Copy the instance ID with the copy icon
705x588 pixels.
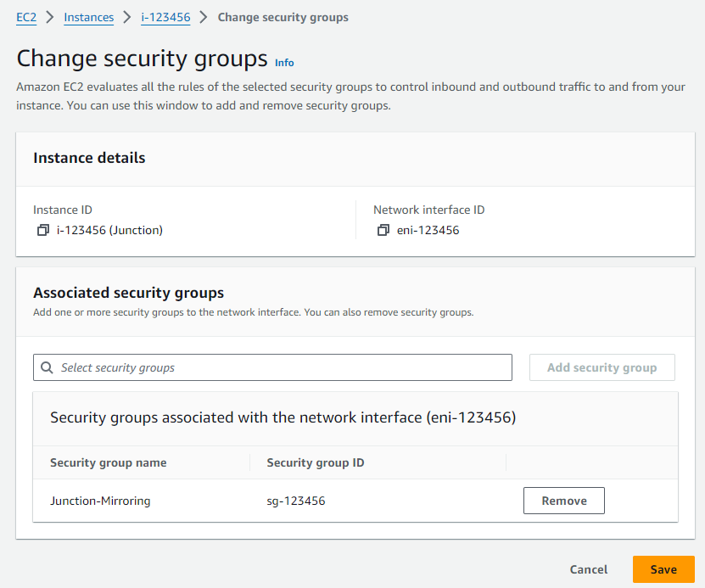point(43,230)
